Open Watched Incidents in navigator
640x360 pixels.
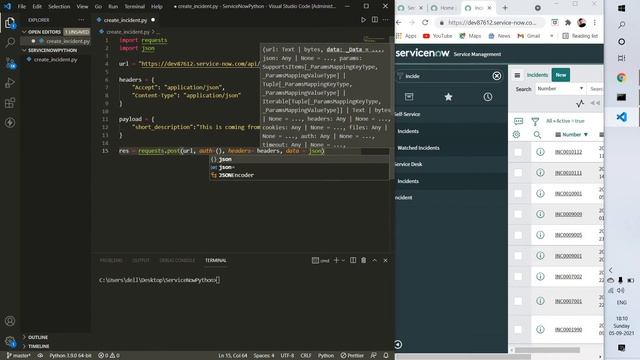pyautogui.click(x=418, y=148)
